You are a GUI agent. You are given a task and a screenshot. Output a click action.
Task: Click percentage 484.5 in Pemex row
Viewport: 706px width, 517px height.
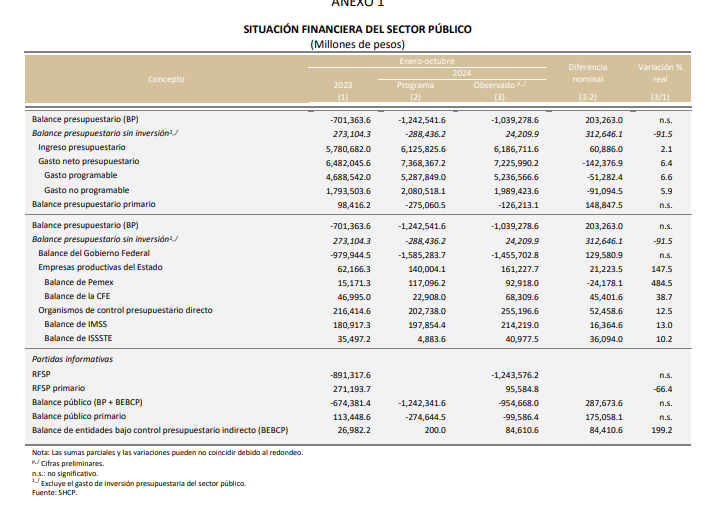click(661, 283)
